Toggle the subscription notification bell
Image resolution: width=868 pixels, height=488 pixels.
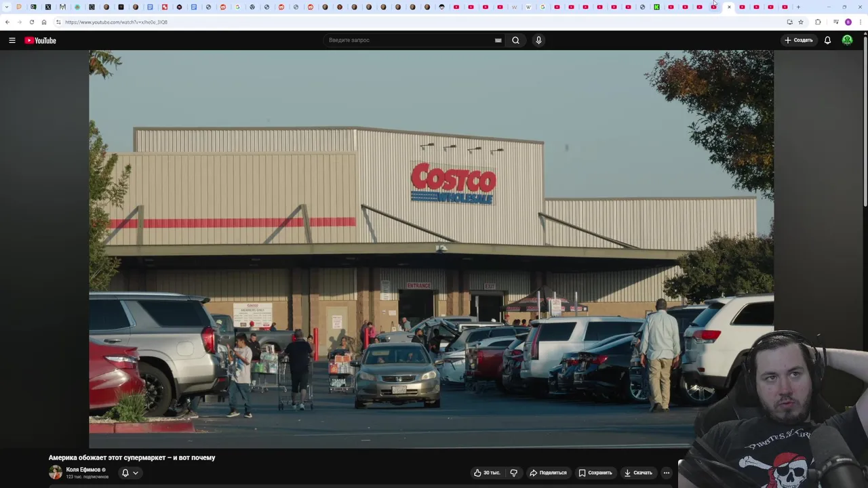pos(125,472)
